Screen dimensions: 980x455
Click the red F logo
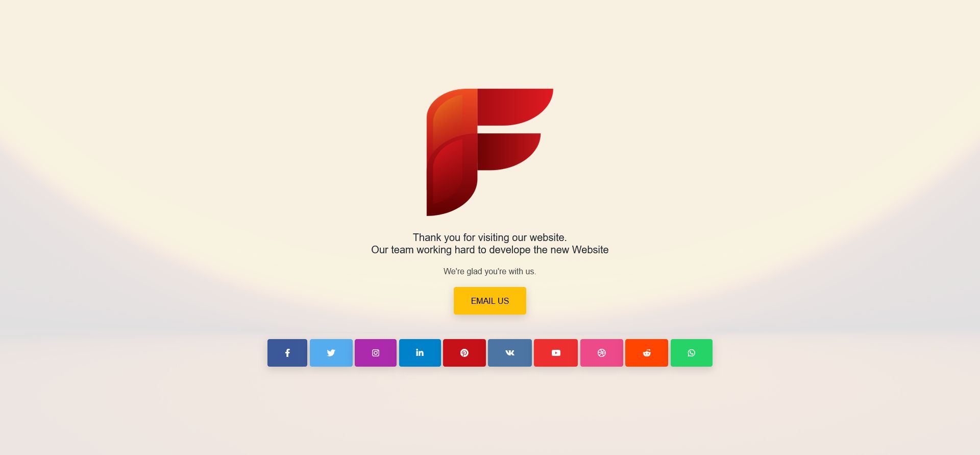(490, 152)
